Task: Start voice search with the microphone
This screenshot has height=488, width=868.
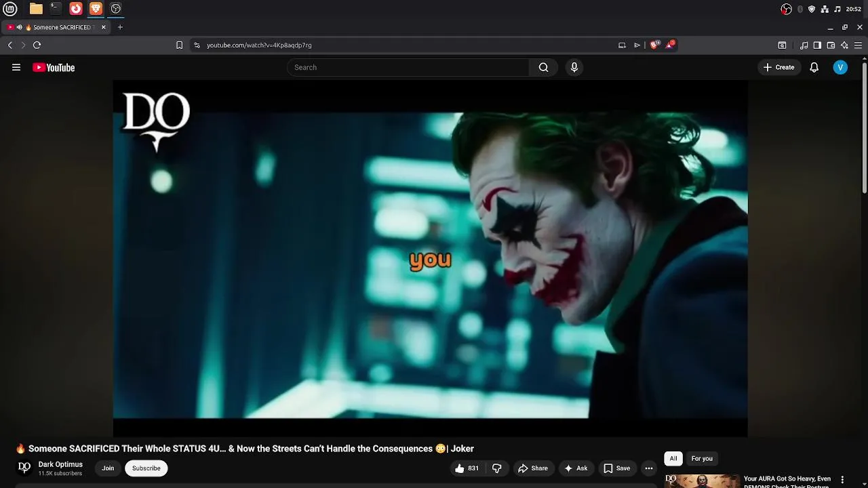Action: (574, 67)
